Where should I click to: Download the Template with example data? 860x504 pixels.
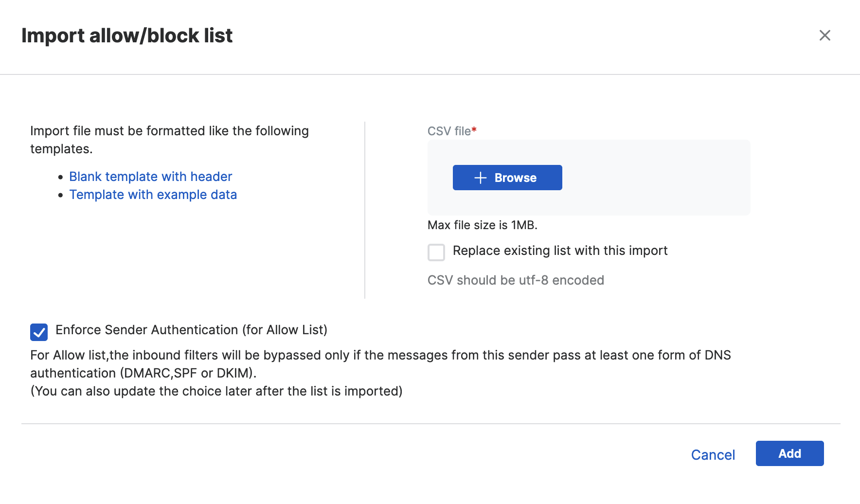[x=153, y=195]
